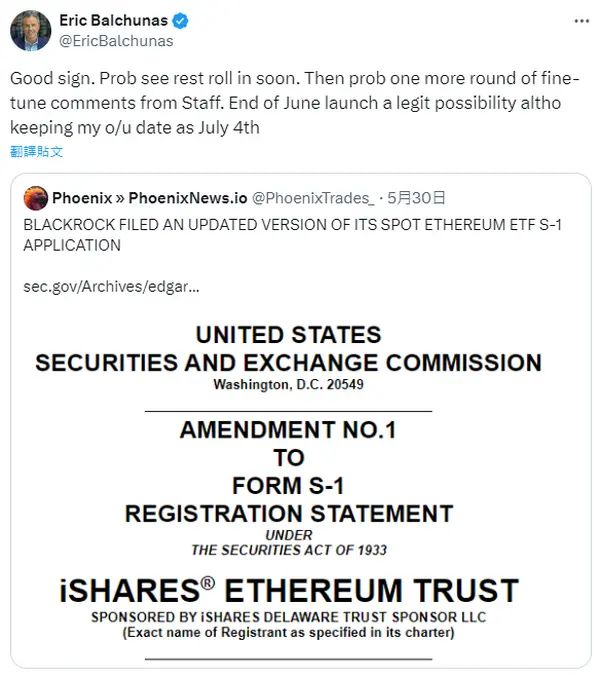The height and width of the screenshot is (680, 600).
Task: Click the UNITED STATES heading in filing image
Action: [x=288, y=335]
